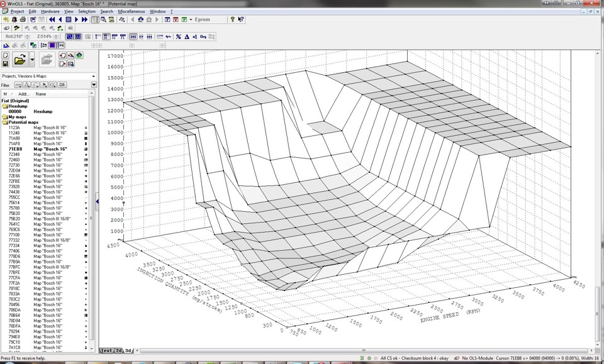Go one step back with single left arrow
The height and width of the screenshot is (364, 604).
60,19
